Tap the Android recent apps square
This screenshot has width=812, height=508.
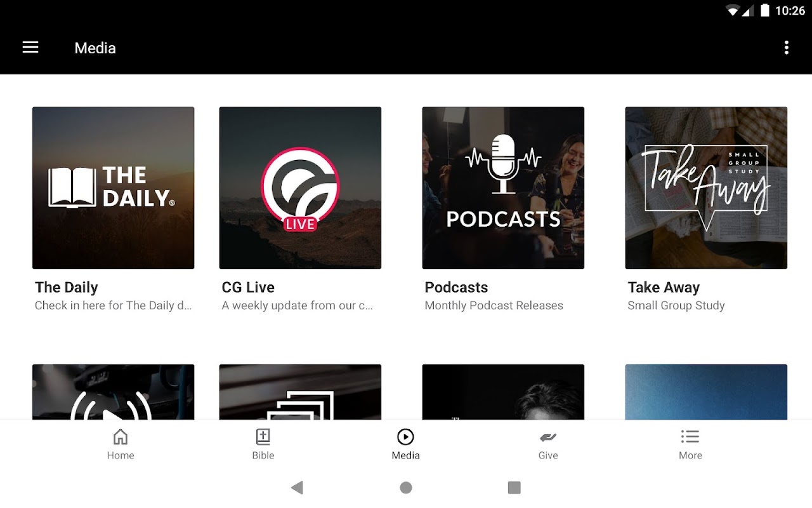click(x=514, y=488)
